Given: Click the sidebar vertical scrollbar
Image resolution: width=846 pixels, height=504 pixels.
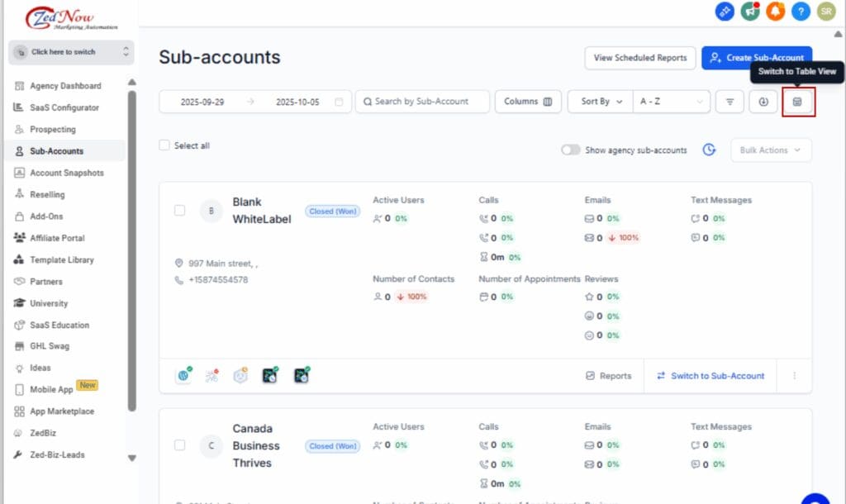Looking at the screenshot, I should [132, 248].
